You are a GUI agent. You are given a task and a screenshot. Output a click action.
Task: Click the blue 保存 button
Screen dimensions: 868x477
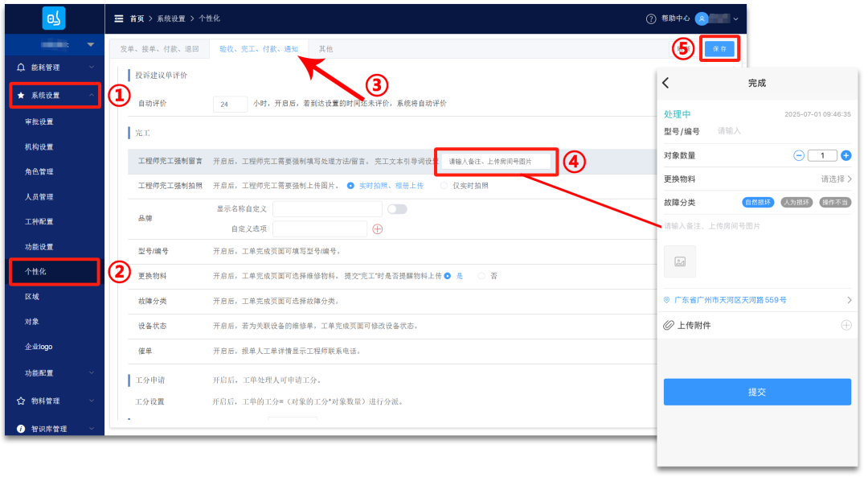[719, 49]
